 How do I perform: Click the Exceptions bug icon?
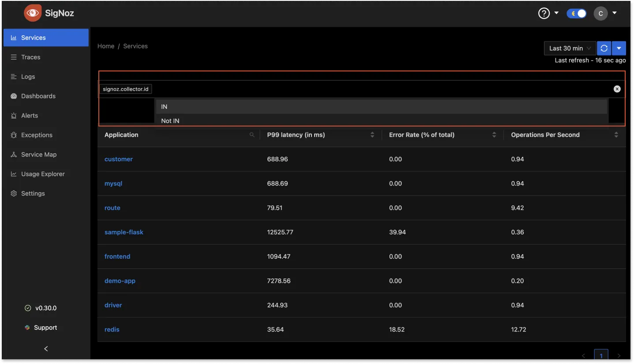click(x=14, y=135)
